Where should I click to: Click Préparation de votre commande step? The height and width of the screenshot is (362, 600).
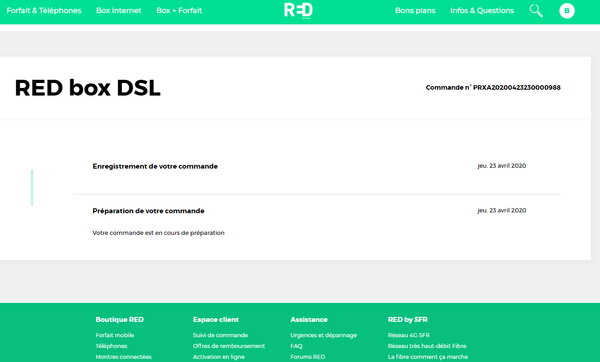coord(148,211)
